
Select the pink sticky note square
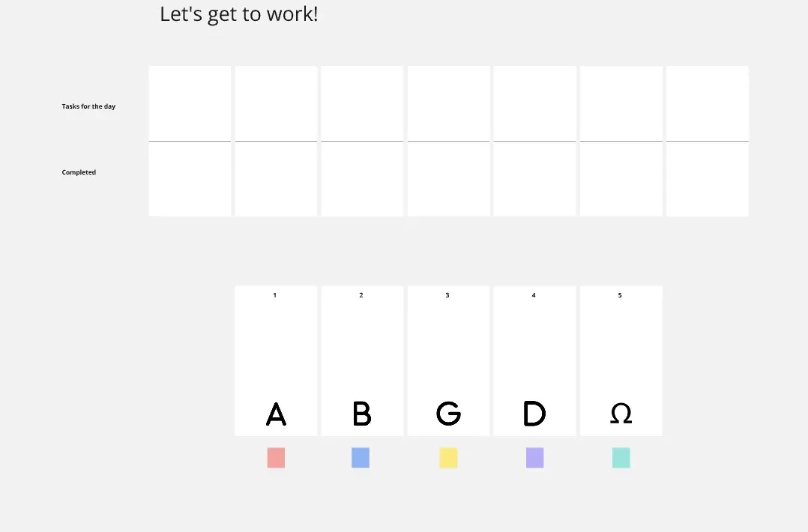[276, 458]
